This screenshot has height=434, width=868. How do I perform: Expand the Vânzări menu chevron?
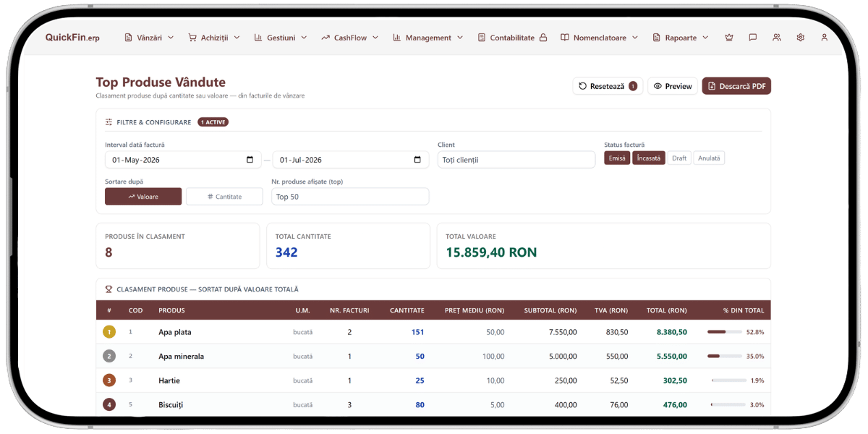pos(171,38)
